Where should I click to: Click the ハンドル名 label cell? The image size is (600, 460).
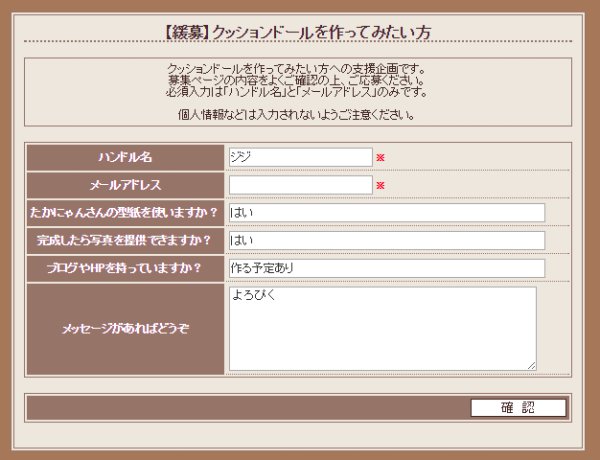point(126,157)
